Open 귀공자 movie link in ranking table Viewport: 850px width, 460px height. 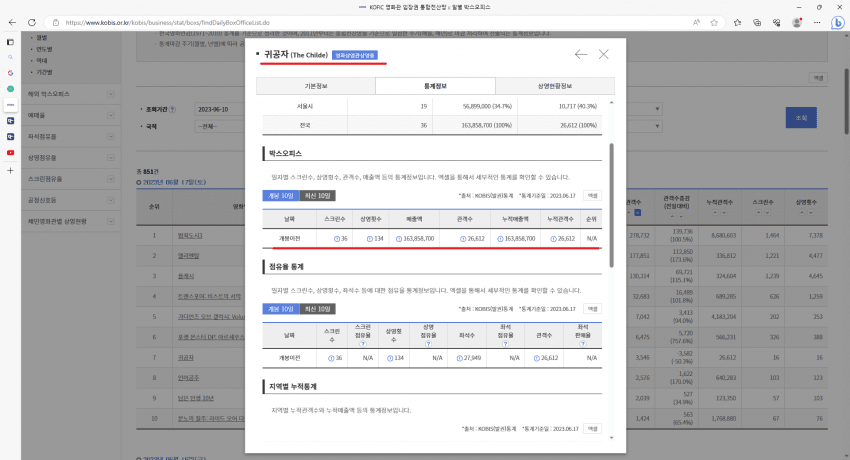[x=186, y=358]
